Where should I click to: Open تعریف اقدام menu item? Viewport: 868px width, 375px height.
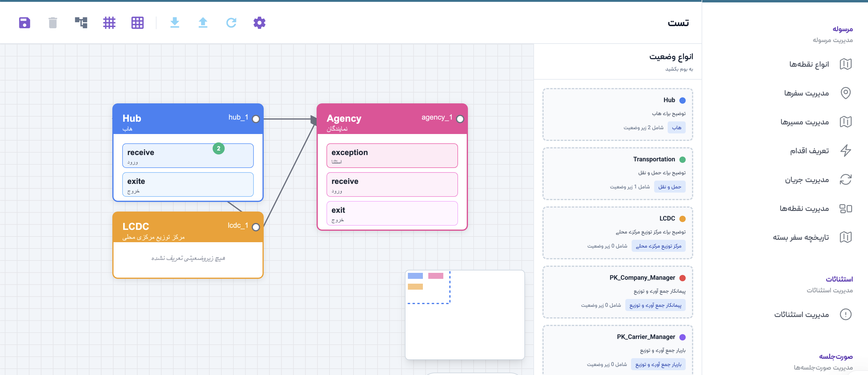point(809,151)
